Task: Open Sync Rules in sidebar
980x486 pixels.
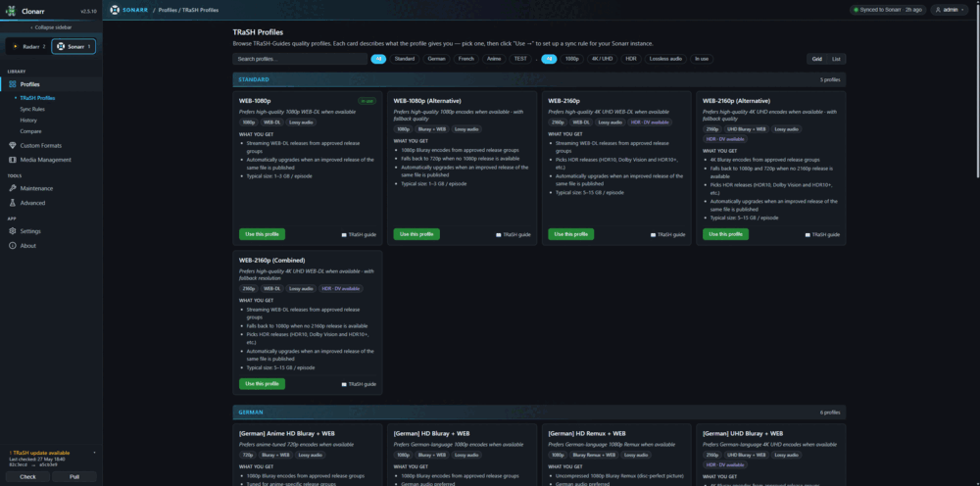Action: point(32,110)
